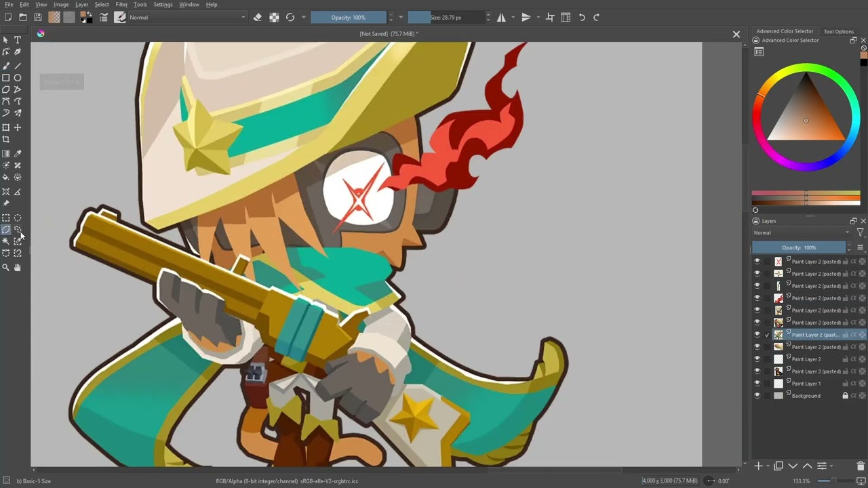The width and height of the screenshot is (868, 488).
Task: Open brush blending mode Normal dropdown
Action: (x=188, y=18)
